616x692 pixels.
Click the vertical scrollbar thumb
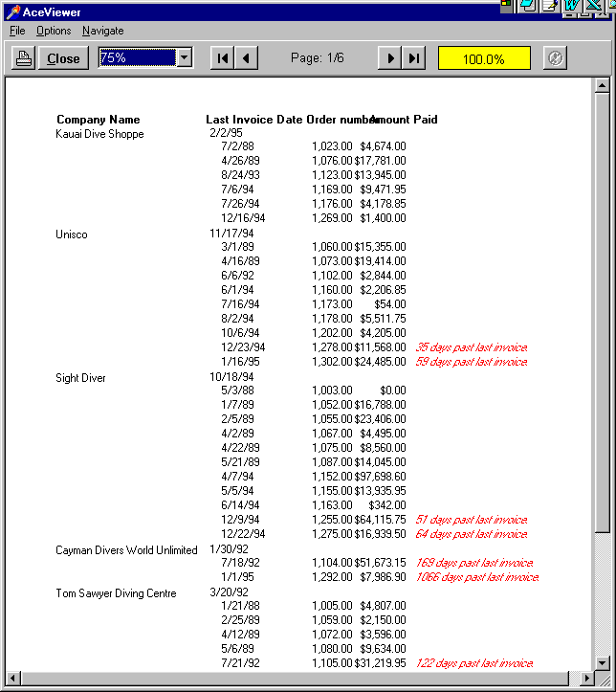click(x=602, y=312)
